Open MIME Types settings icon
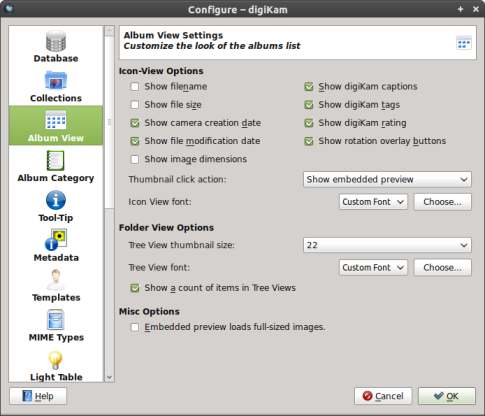The width and height of the screenshot is (485, 416). click(56, 319)
